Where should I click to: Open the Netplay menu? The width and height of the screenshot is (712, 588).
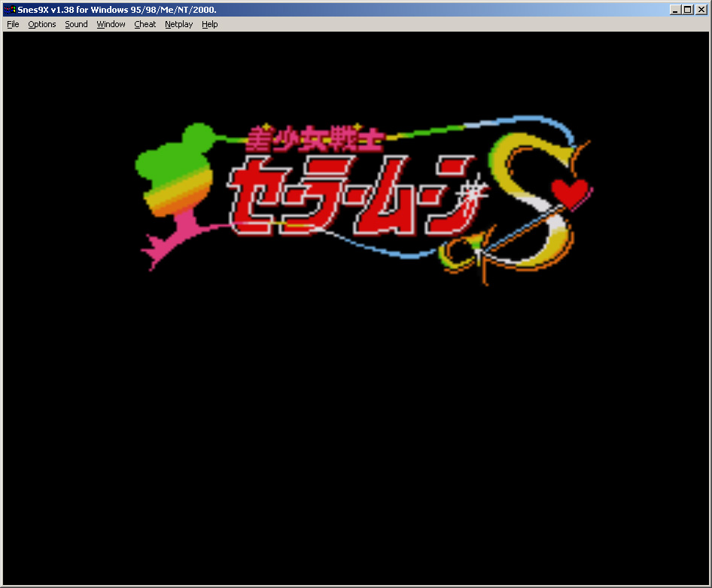pos(179,24)
